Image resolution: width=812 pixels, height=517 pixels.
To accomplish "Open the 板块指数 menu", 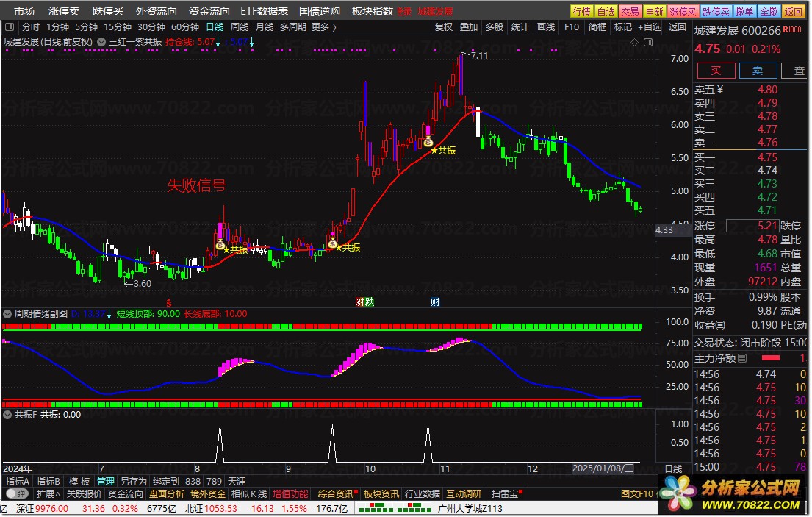I will (x=373, y=11).
